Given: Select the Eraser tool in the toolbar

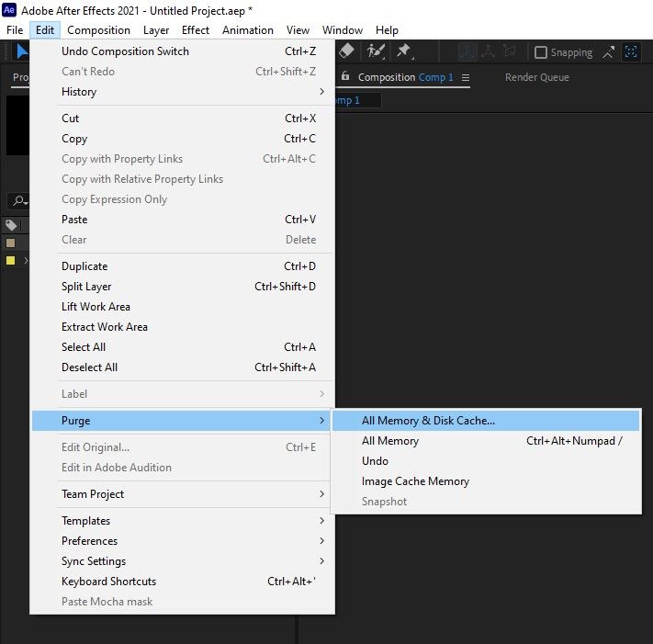Looking at the screenshot, I should (x=346, y=51).
